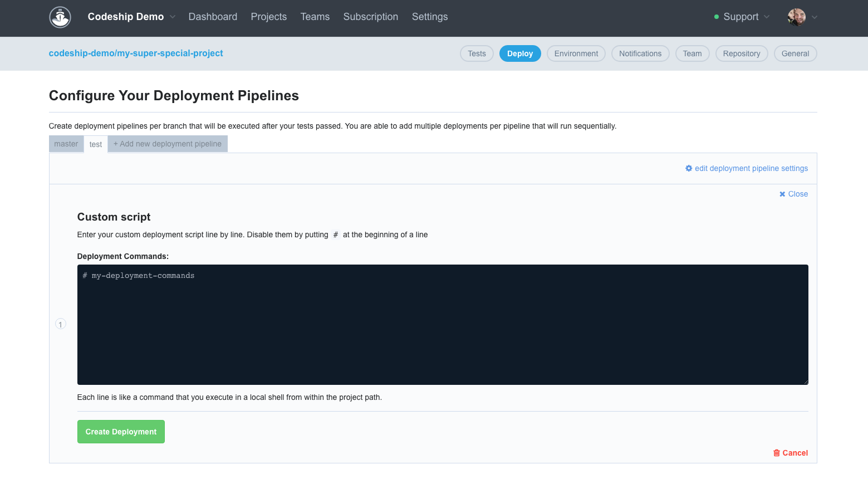Open the Dashboard menu item
Viewport: 868px width, 479px height.
pyautogui.click(x=213, y=17)
